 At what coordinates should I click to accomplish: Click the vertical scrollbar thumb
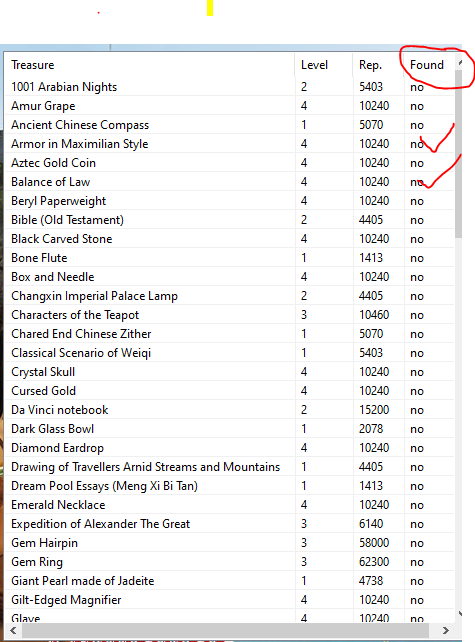[x=459, y=154]
